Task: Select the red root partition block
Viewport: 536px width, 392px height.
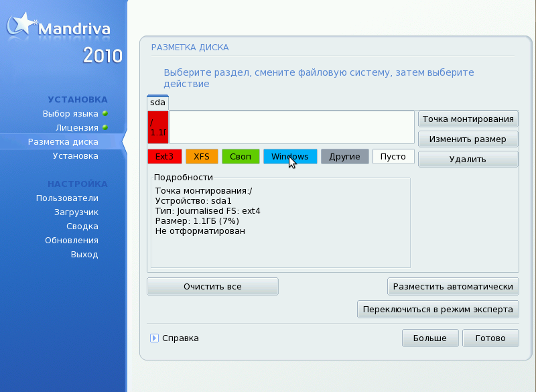Action: pyautogui.click(x=158, y=127)
